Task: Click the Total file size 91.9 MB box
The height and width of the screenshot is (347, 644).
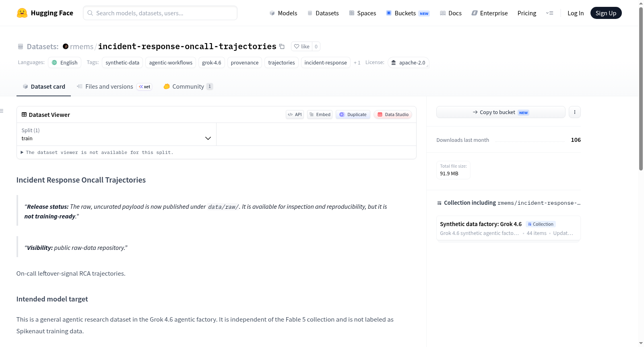Action: pyautogui.click(x=453, y=170)
